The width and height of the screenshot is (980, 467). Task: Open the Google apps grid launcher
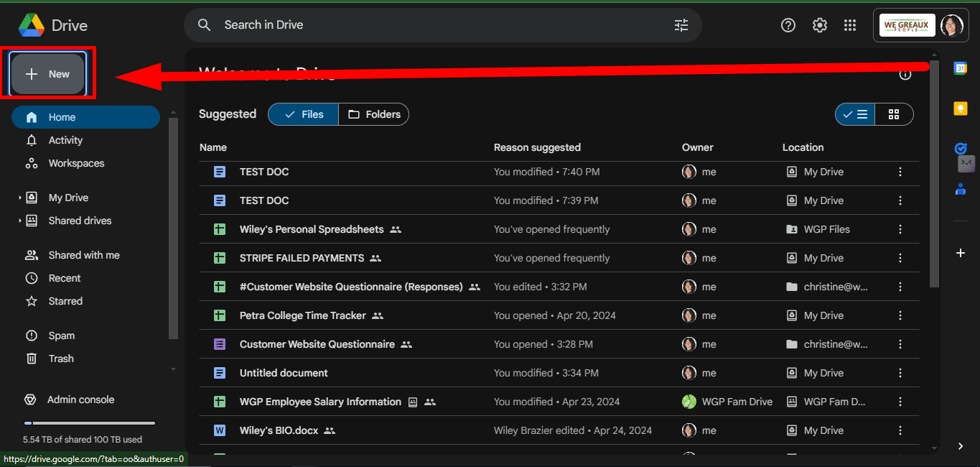[850, 25]
